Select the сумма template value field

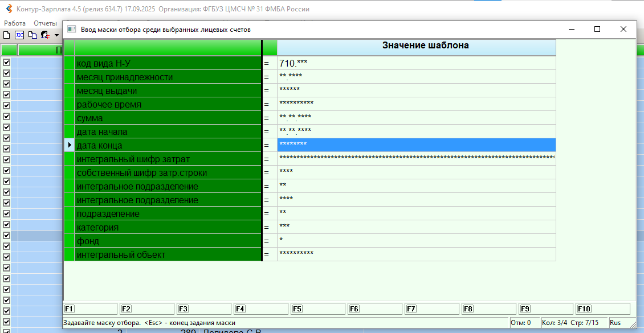[x=416, y=118]
